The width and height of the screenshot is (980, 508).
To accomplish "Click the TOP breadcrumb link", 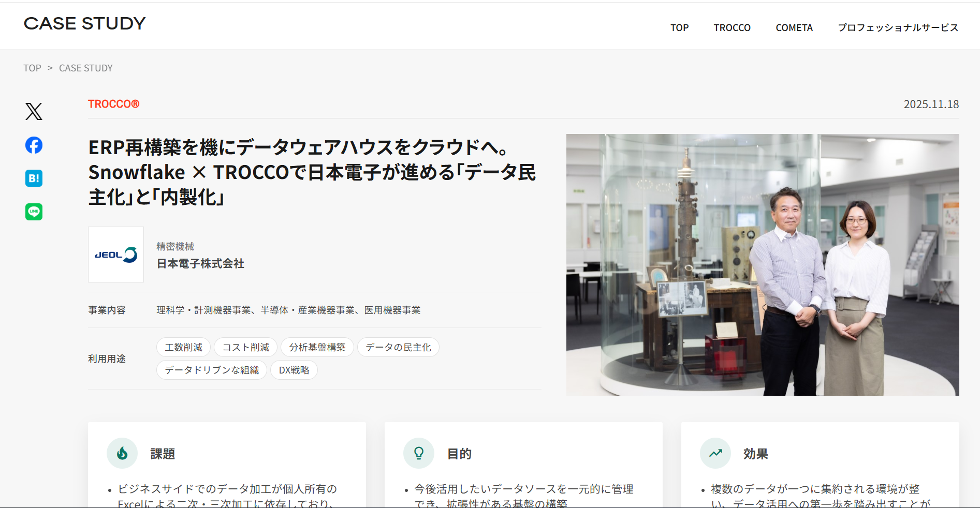I will coord(32,68).
